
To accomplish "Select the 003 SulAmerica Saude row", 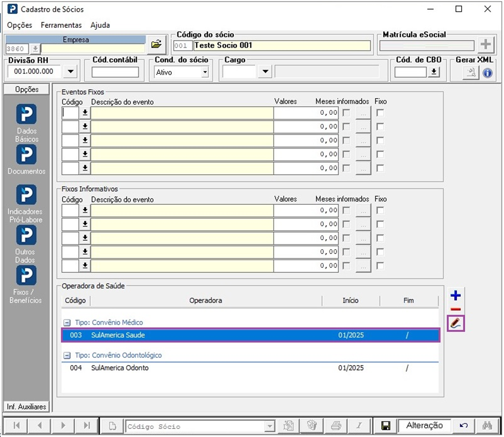I will tap(250, 335).
